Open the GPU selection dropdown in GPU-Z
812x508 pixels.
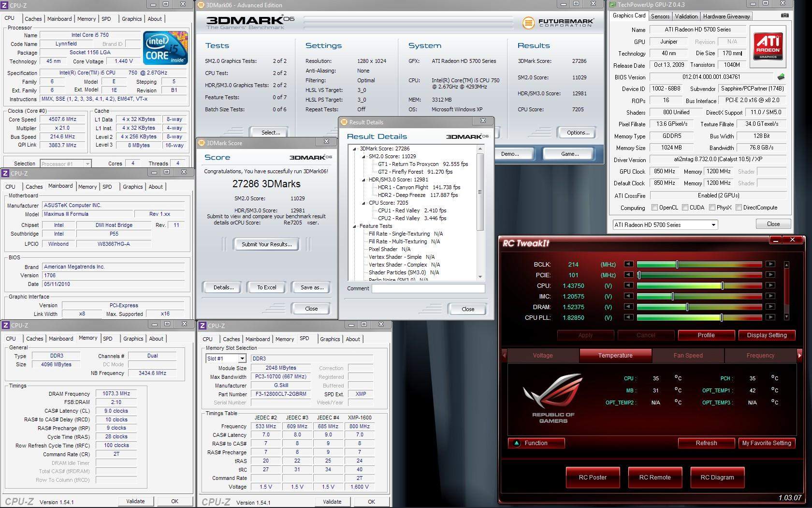[713, 225]
